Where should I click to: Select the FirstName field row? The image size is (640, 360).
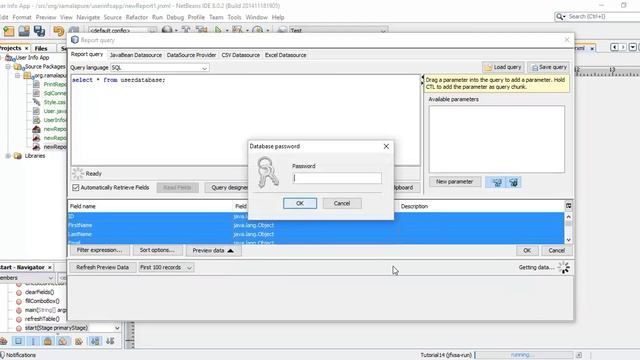(316, 225)
